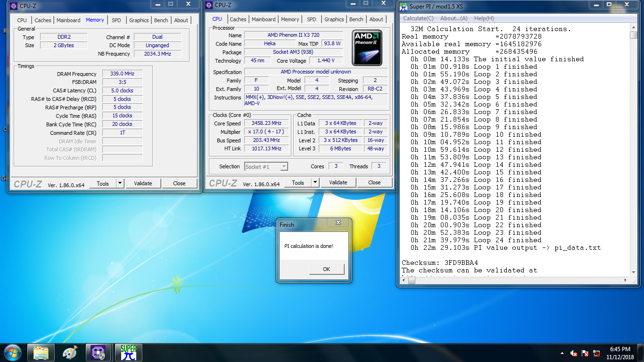
Task: Switch to CPU tab in left CPU-Z
Action: 22,20
